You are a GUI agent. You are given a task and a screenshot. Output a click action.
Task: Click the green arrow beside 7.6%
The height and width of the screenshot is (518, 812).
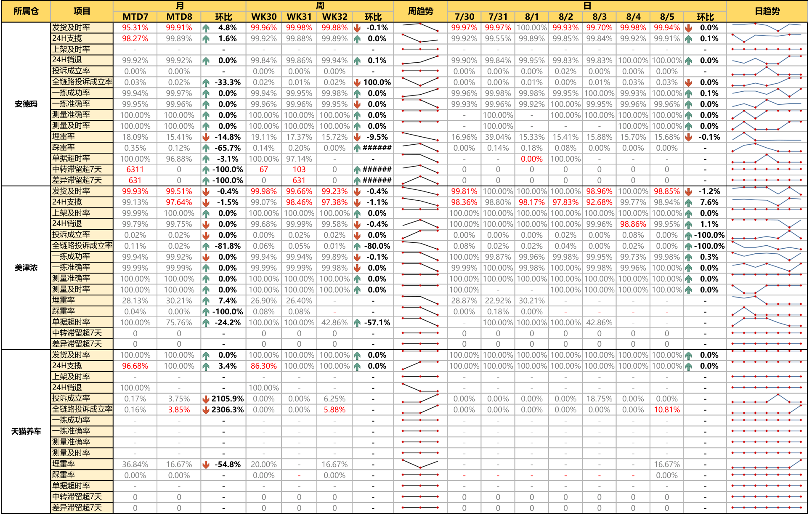688,203
